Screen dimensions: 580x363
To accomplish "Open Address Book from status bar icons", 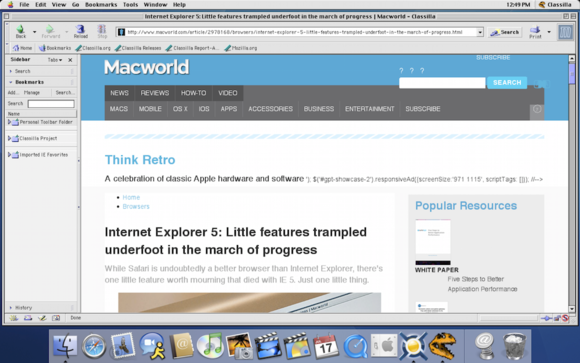I will pos(56,318).
